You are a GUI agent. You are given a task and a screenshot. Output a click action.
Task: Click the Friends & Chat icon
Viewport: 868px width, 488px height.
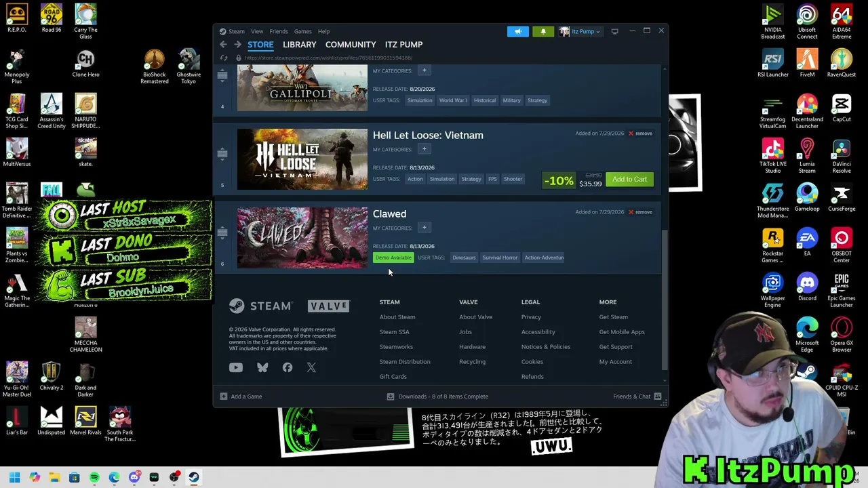pos(658,396)
